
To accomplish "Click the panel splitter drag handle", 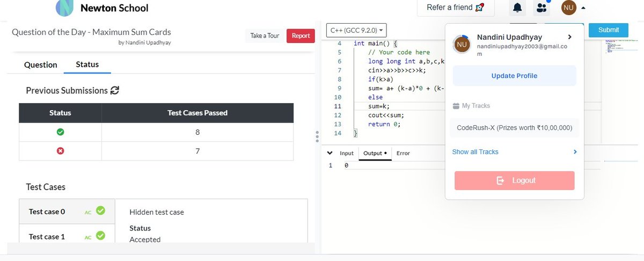I will click(318, 136).
